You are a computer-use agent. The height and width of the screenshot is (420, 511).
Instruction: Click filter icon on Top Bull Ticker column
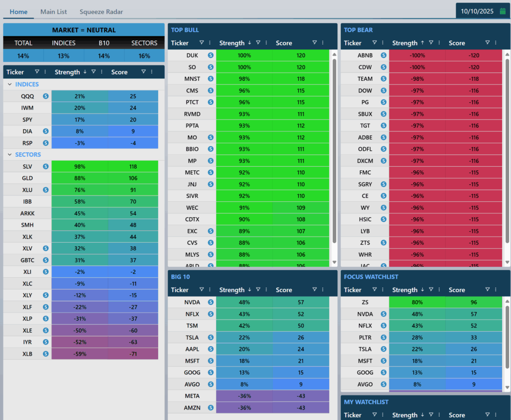coord(202,43)
